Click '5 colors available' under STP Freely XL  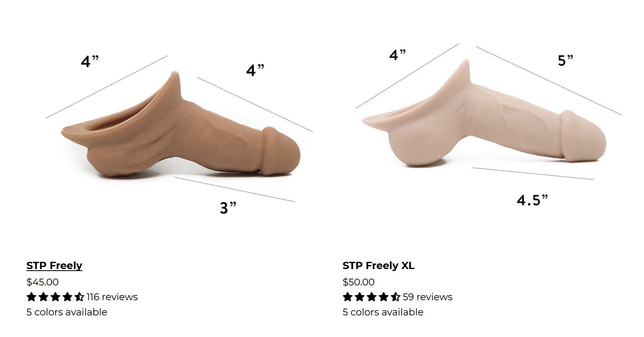[383, 312]
